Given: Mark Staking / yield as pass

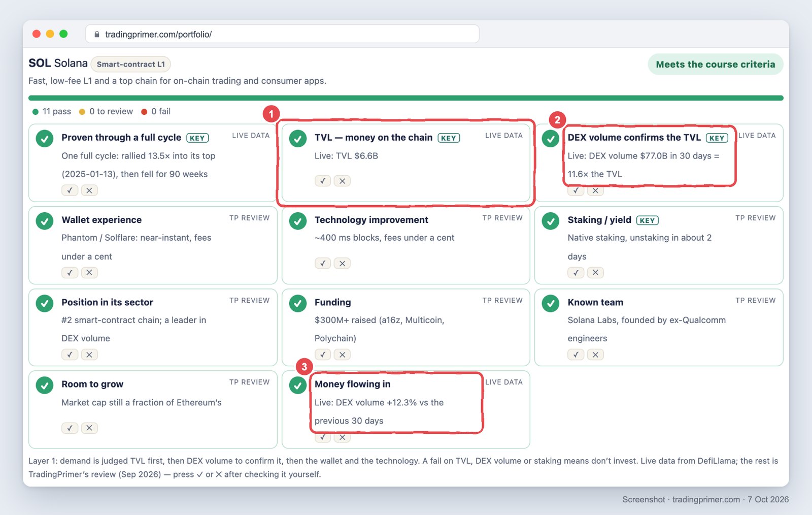Looking at the screenshot, I should (576, 272).
